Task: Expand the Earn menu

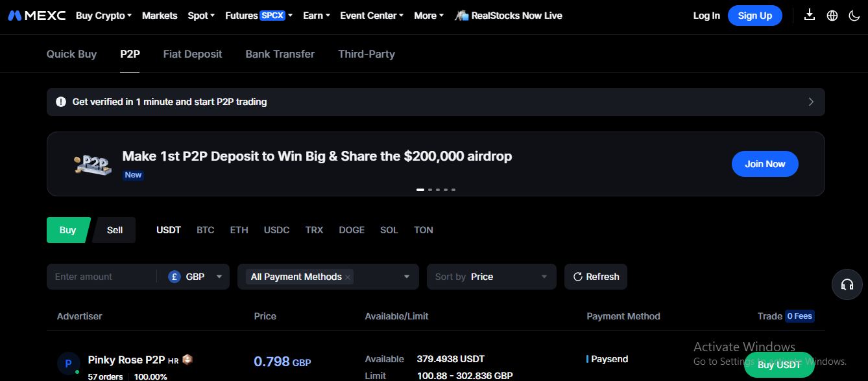Action: pyautogui.click(x=317, y=16)
